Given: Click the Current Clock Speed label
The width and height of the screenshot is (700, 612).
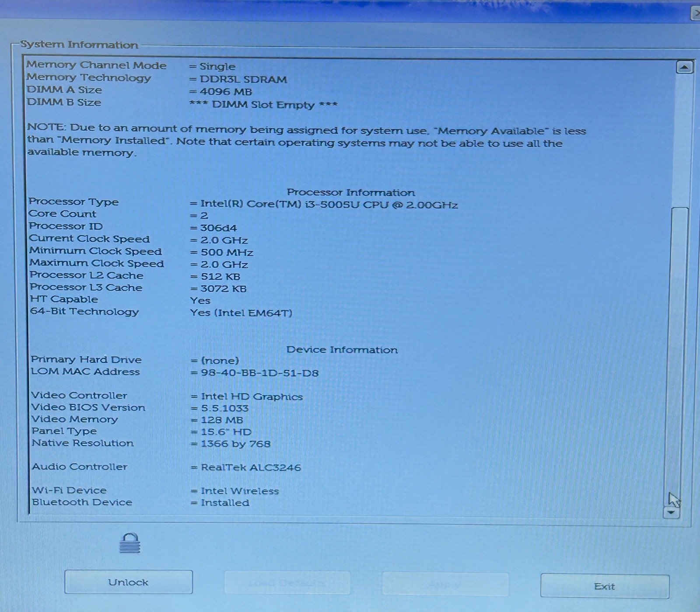Looking at the screenshot, I should point(89,239).
